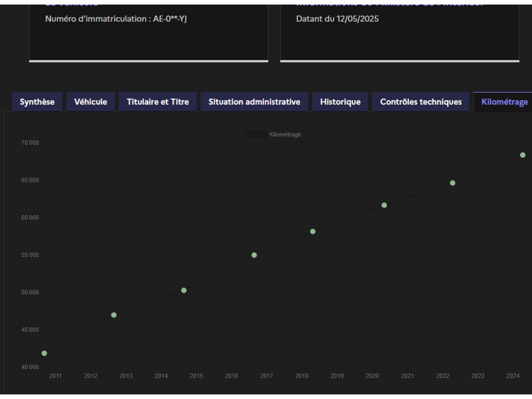Select the data point near 47 000 km

(x=114, y=315)
